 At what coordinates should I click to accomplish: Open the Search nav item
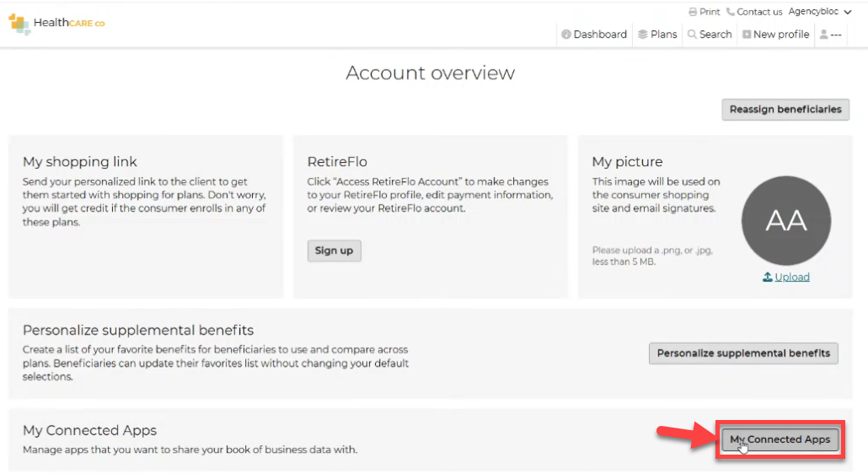[x=709, y=35]
